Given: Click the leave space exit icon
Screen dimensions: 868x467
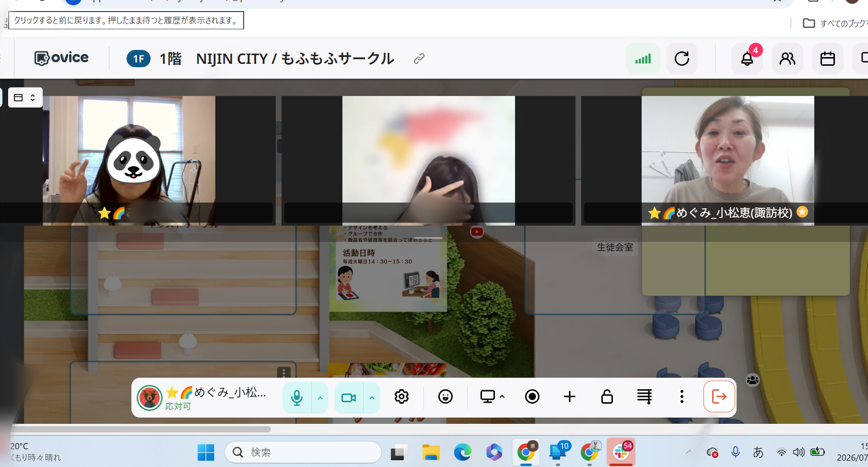Looking at the screenshot, I should click(x=719, y=396).
